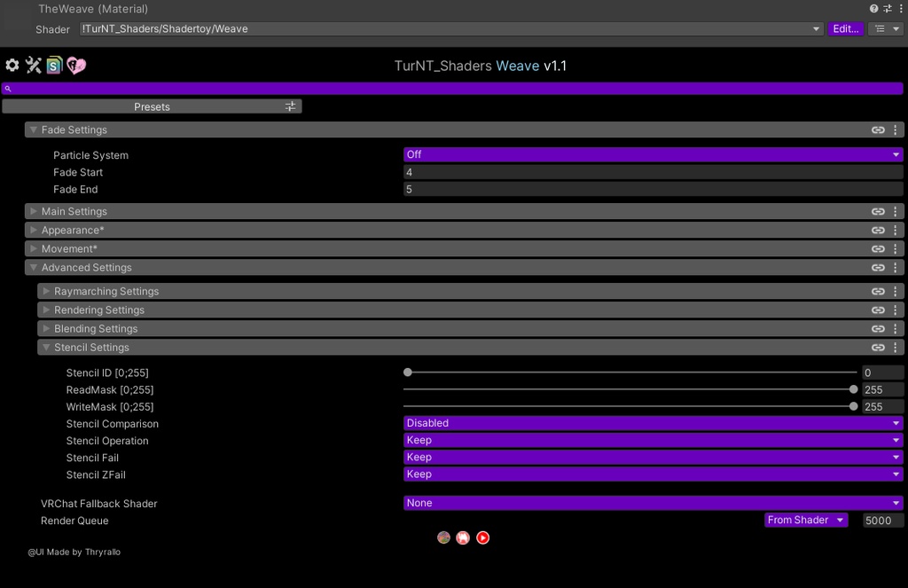Click the Presets sliders icon
This screenshot has height=588, width=908.
[x=290, y=106]
